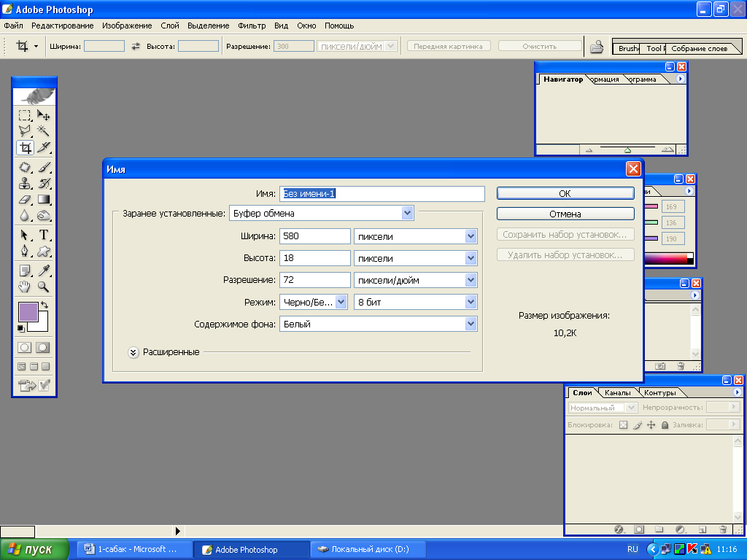The height and width of the screenshot is (560, 747).
Task: Open the пиксели/дюйм dropdown in the dialog
Action: click(471, 280)
